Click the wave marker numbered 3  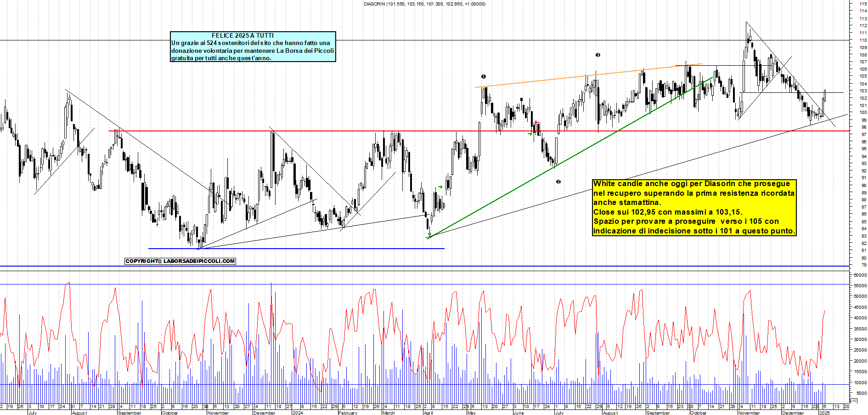(x=598, y=55)
